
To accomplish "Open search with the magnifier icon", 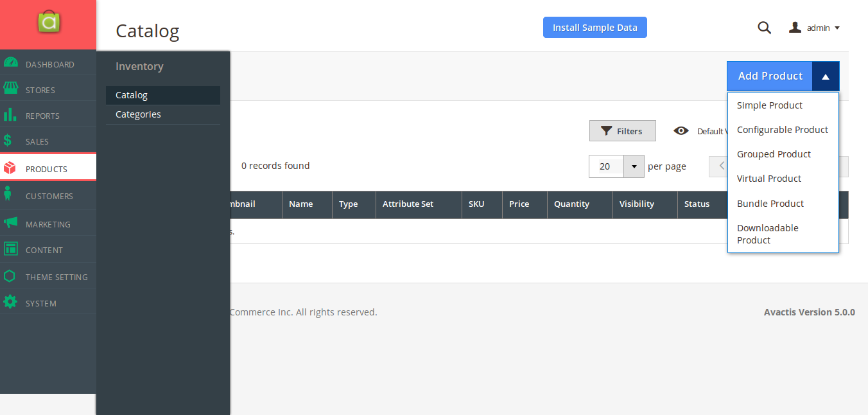I will [x=764, y=28].
